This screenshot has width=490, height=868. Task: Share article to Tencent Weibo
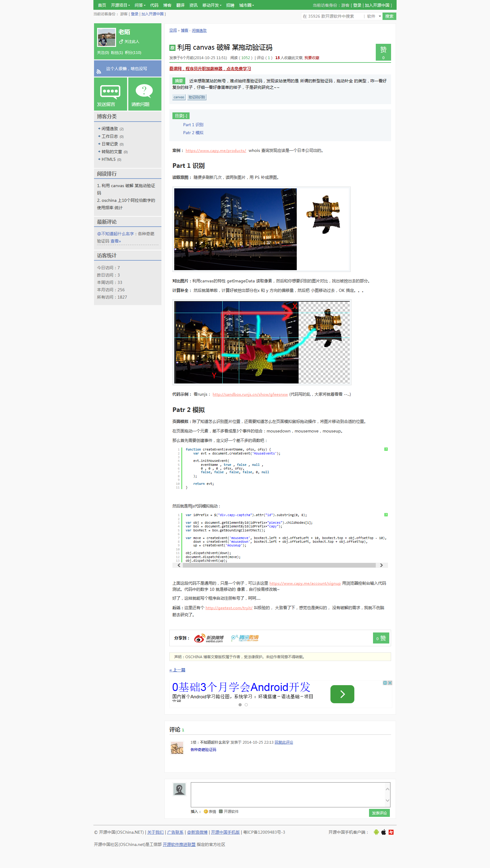tap(245, 638)
